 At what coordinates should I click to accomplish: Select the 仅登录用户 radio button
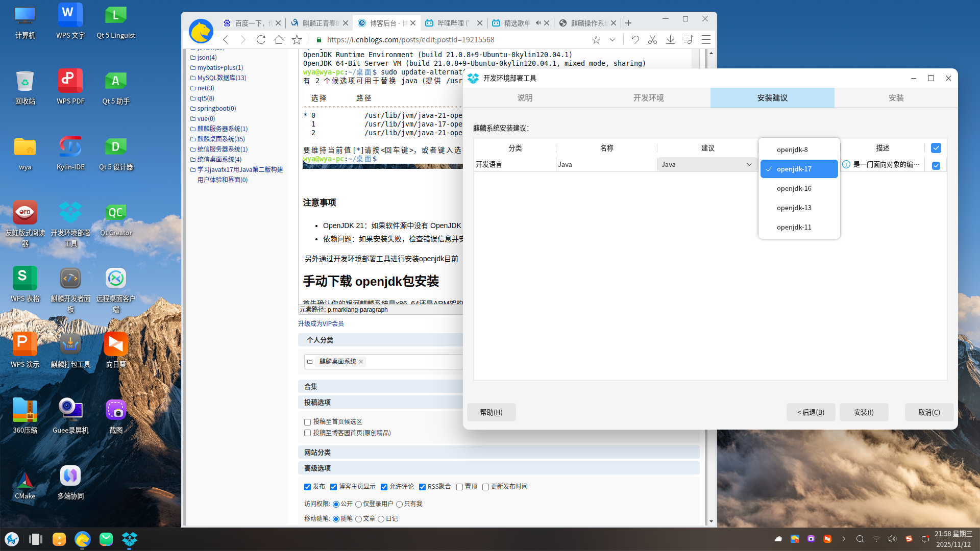click(x=358, y=504)
